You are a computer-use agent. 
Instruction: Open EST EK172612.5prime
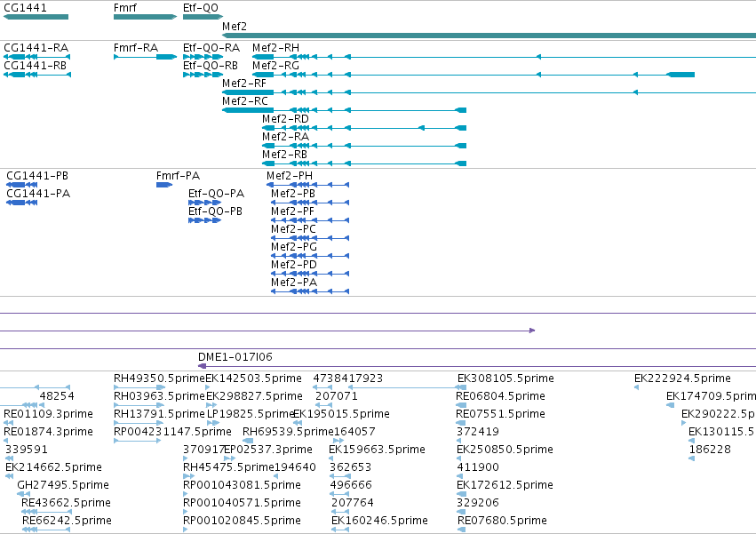[x=505, y=485]
